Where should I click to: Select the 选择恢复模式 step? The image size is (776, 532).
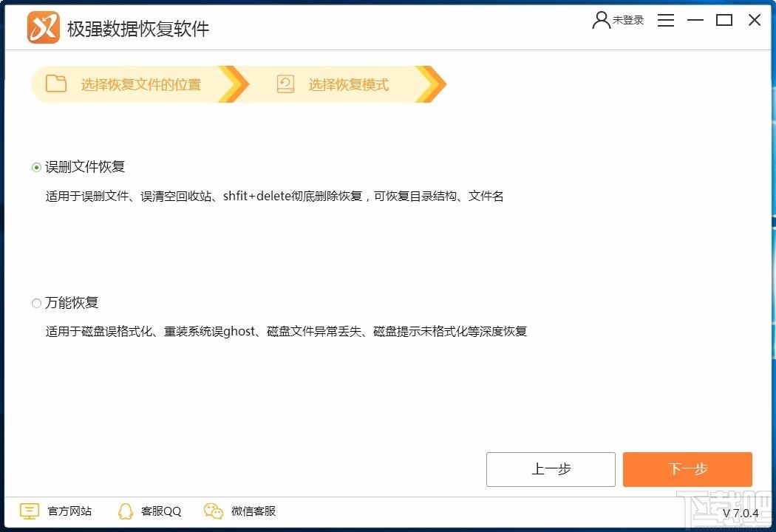[x=348, y=85]
